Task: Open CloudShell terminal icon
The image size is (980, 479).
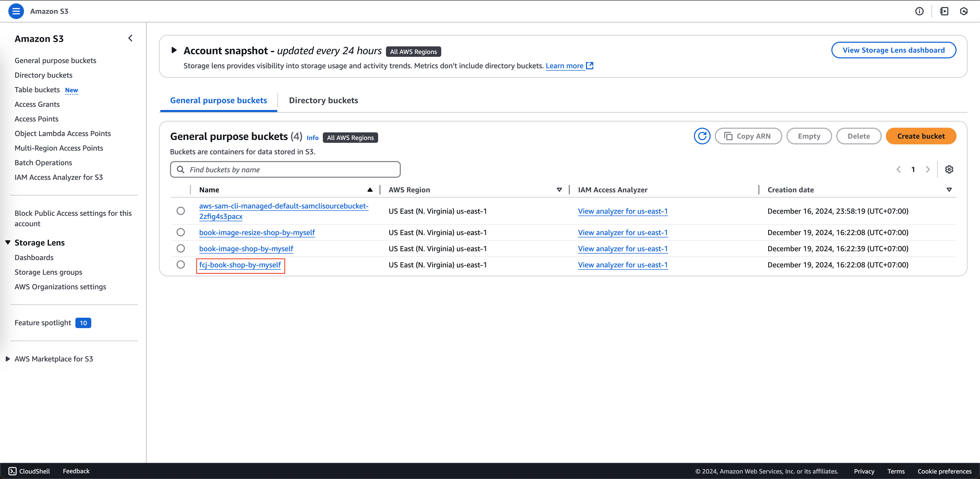Action: [x=13, y=471]
